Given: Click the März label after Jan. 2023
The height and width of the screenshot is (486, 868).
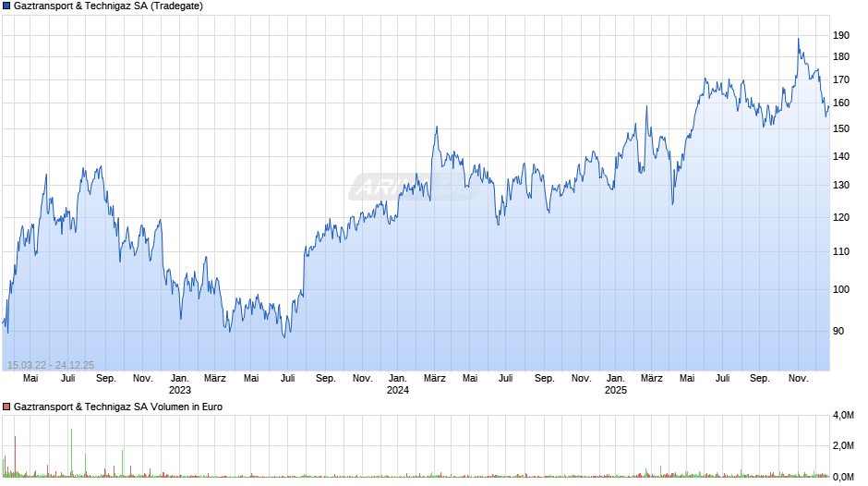Looking at the screenshot, I should pos(215,379).
